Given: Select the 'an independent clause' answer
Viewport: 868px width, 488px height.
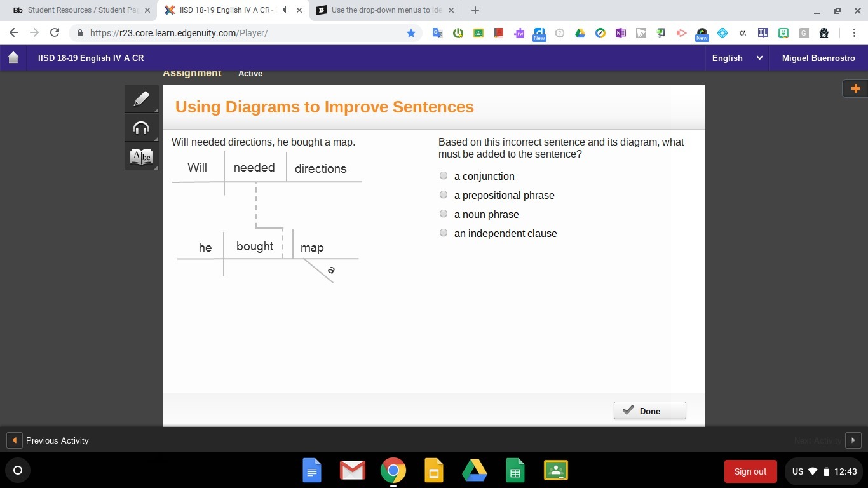Looking at the screenshot, I should pos(444,233).
